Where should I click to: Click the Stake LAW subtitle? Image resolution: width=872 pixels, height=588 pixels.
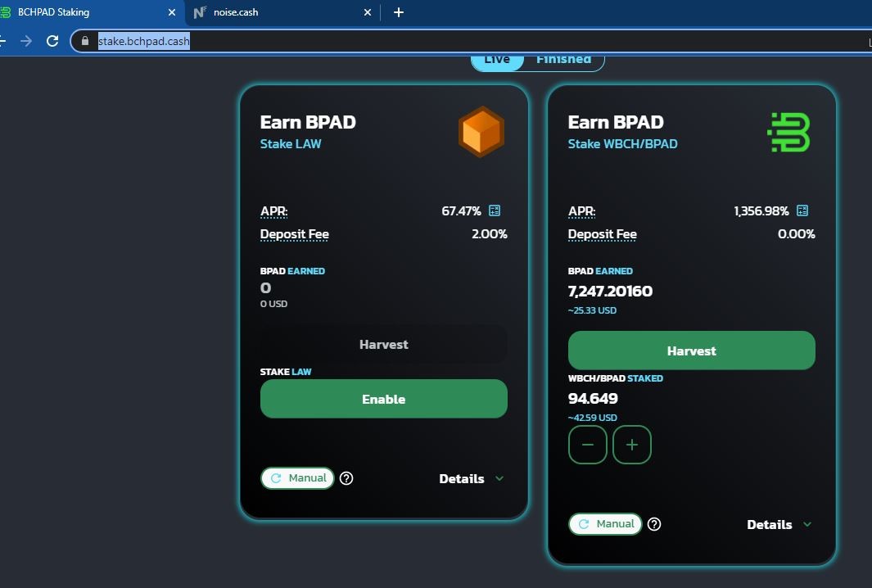pos(291,143)
